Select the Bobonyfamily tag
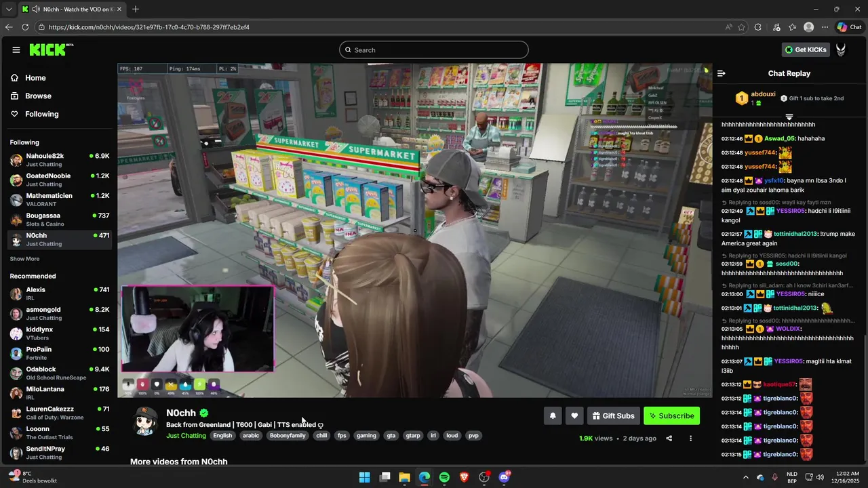 point(288,436)
